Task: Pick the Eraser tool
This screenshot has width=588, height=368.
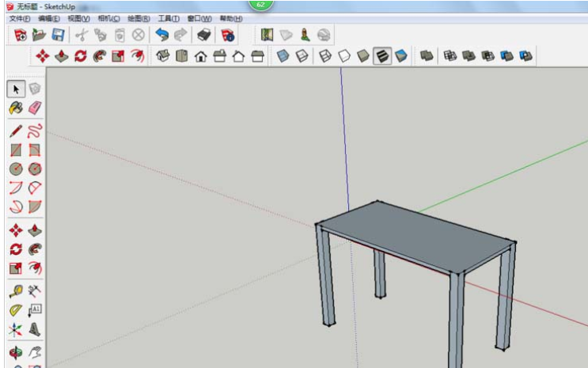Action: (35, 108)
